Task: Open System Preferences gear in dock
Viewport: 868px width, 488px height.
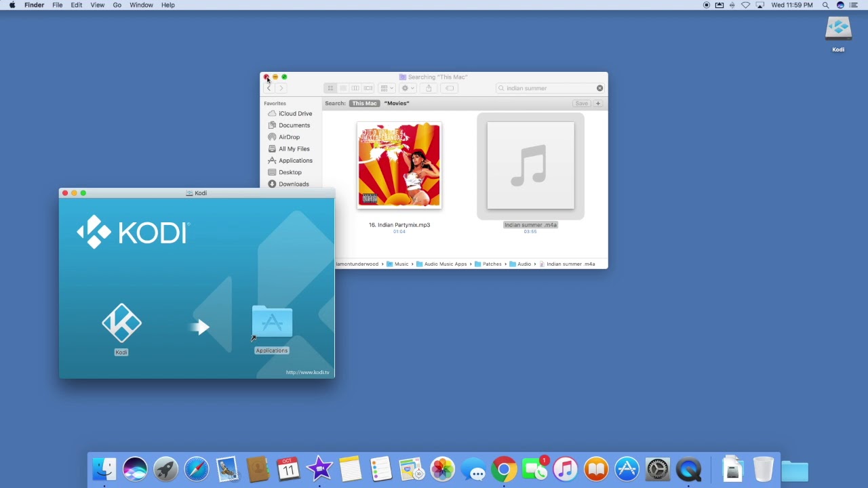Action: (657, 469)
